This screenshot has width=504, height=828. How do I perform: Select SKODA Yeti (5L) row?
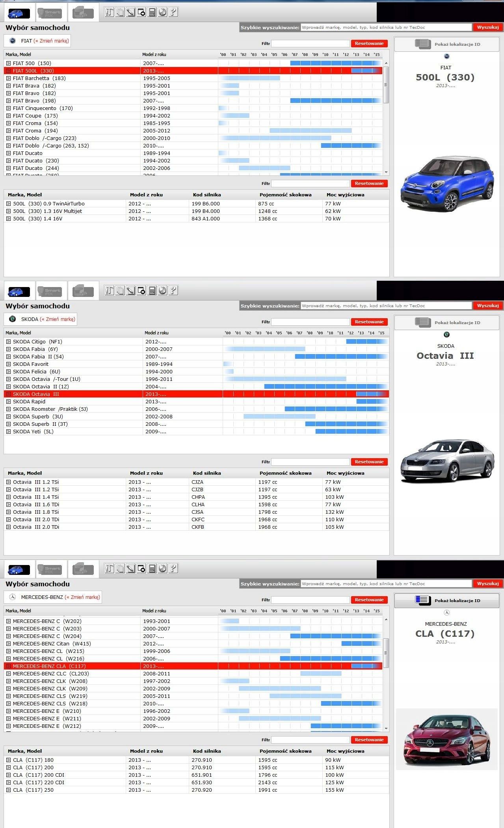click(x=196, y=431)
